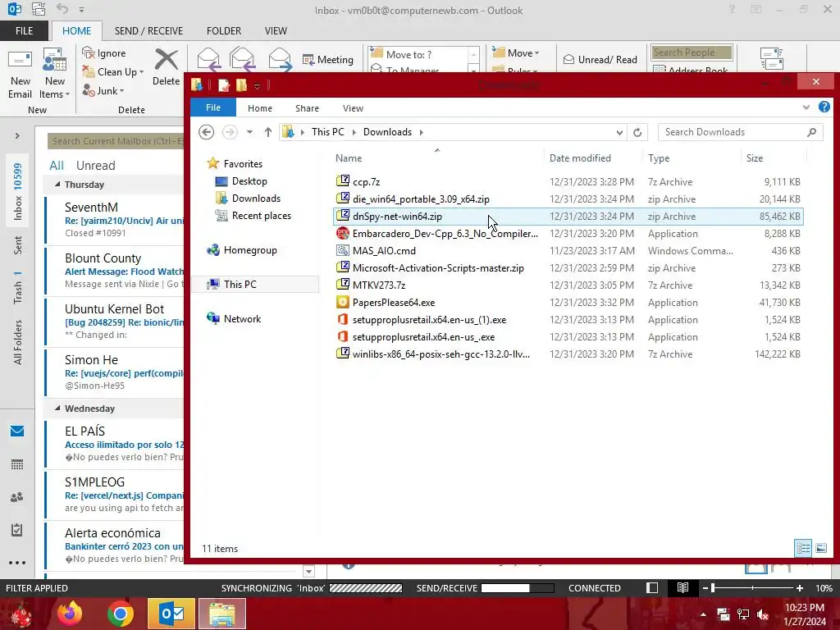The height and width of the screenshot is (630, 840).
Task: Open the Outlook Undo icon in title bar
Action: click(62, 9)
